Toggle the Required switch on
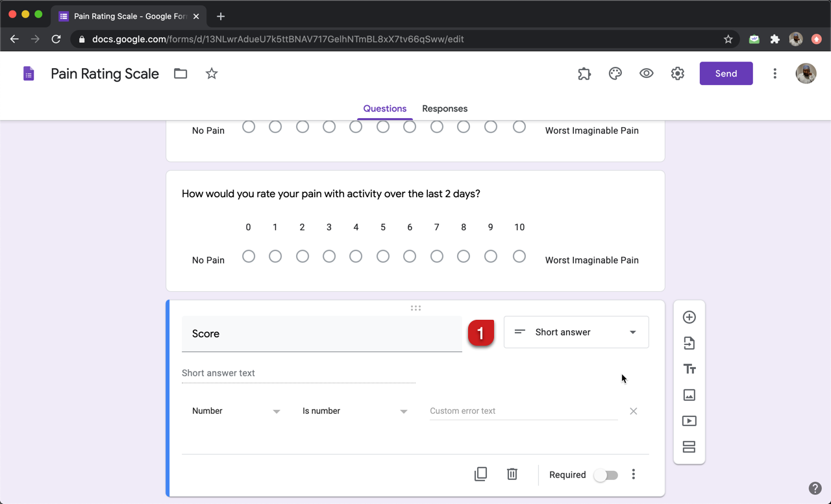 coord(606,475)
